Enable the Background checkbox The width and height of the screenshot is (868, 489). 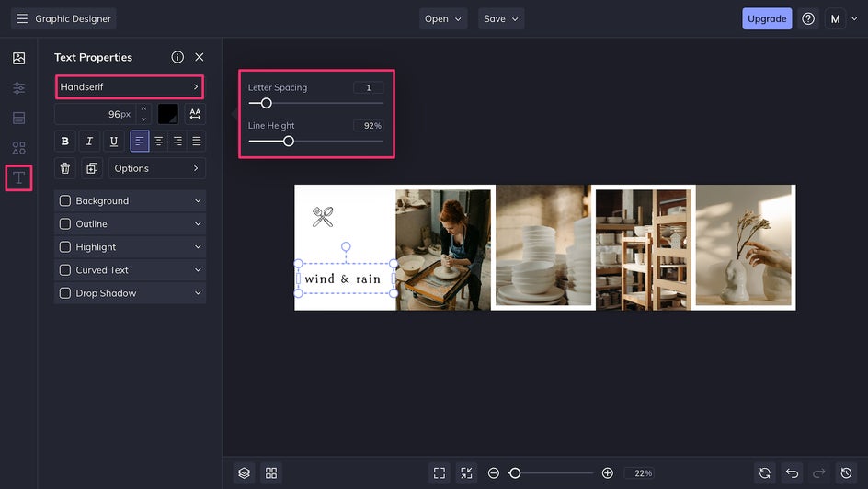[64, 200]
